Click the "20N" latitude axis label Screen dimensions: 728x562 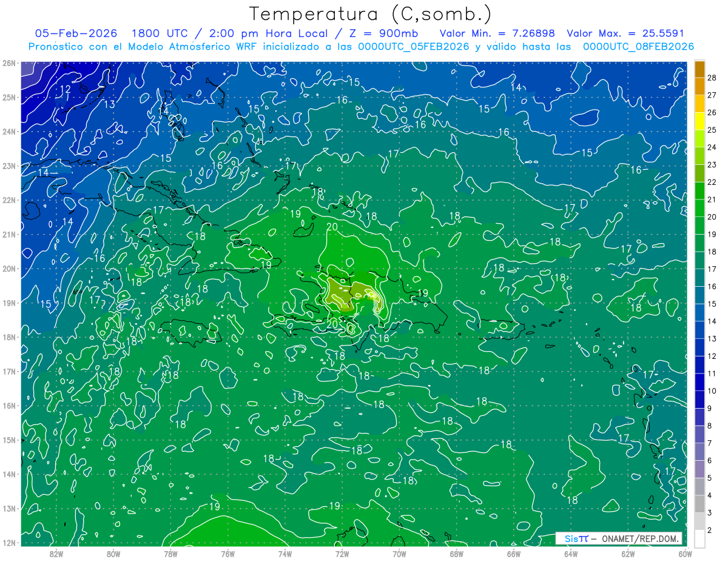(8, 269)
